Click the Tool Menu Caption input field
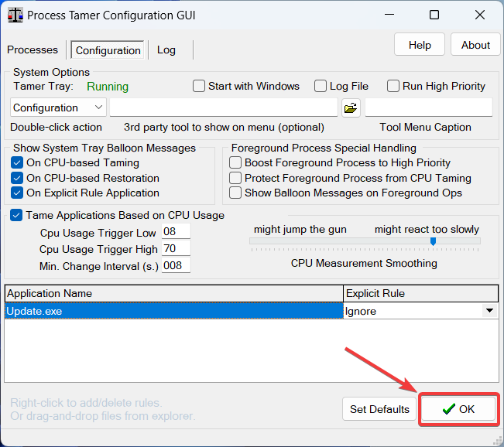The image size is (504, 447). click(x=429, y=107)
